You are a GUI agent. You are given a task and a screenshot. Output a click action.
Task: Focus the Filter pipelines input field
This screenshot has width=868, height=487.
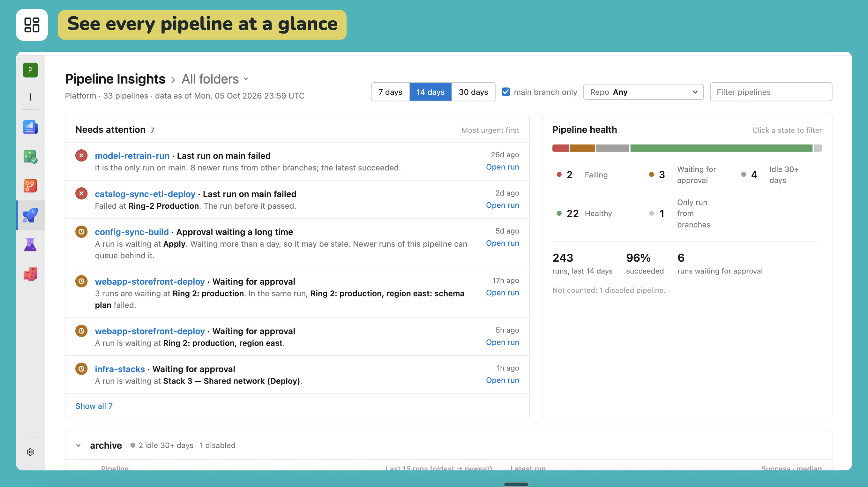pyautogui.click(x=771, y=92)
